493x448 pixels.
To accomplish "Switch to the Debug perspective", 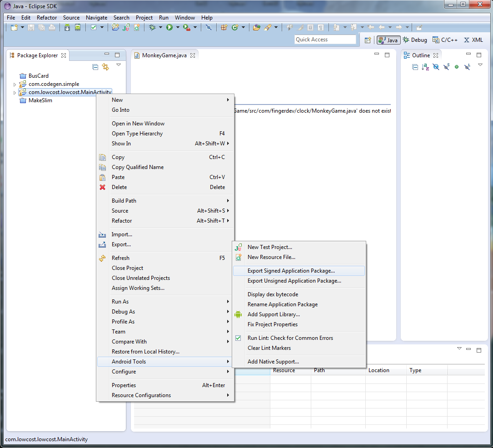I will pos(414,40).
